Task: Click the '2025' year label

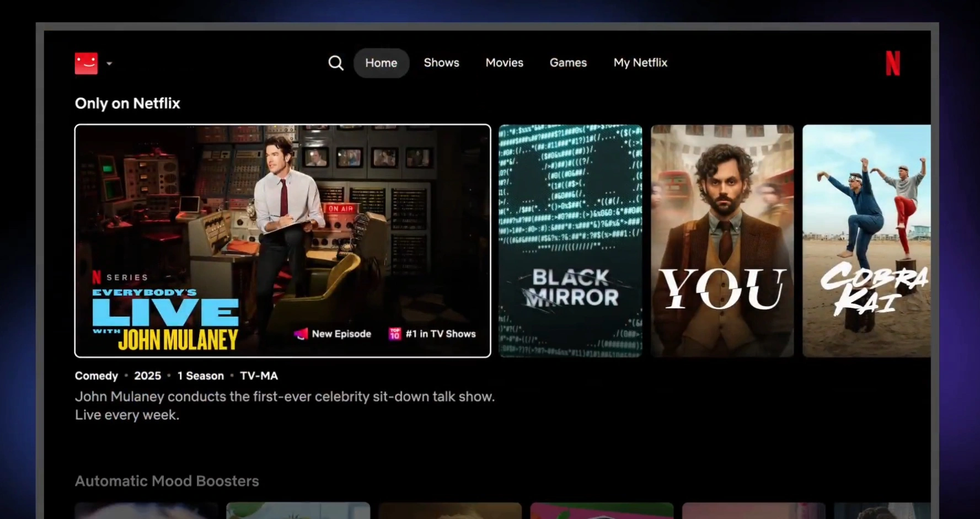Action: [148, 376]
